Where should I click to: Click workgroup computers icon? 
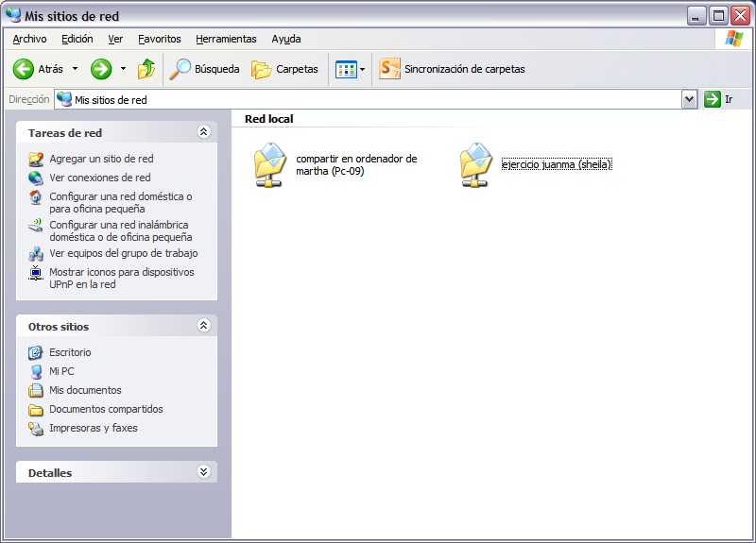[36, 253]
